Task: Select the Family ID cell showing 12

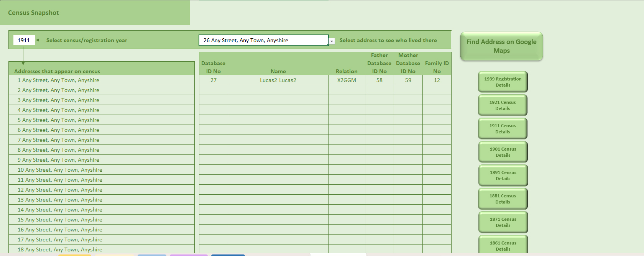Action: click(x=437, y=80)
